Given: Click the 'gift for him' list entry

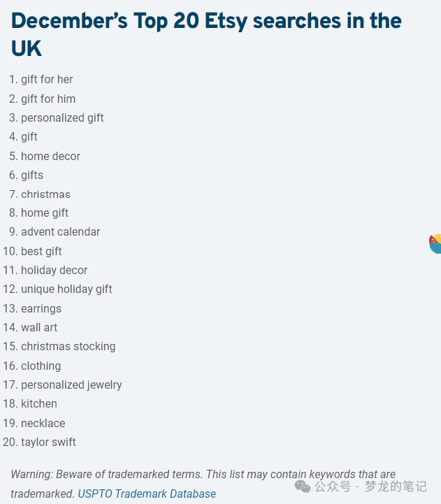Looking at the screenshot, I should [x=48, y=99].
